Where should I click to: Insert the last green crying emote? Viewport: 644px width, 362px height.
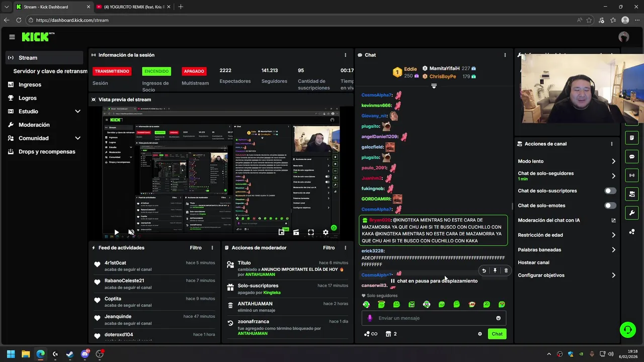tap(502, 305)
